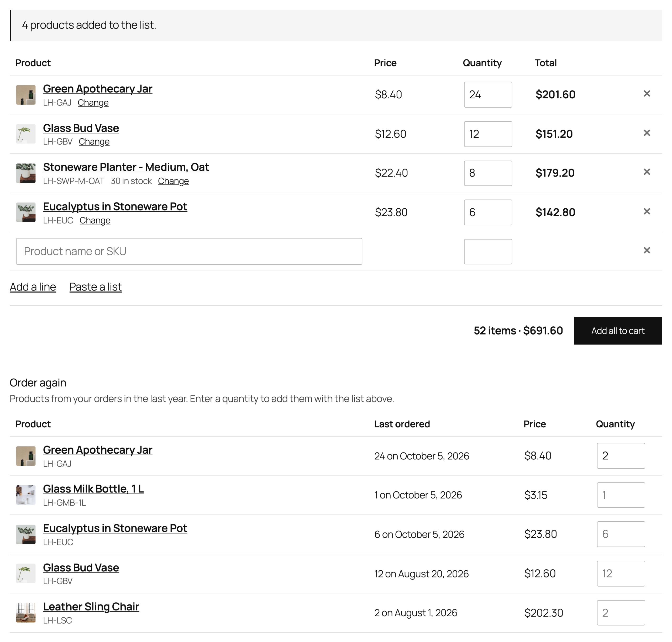Select the LH-GMB-1L SKU text

pyautogui.click(x=64, y=503)
